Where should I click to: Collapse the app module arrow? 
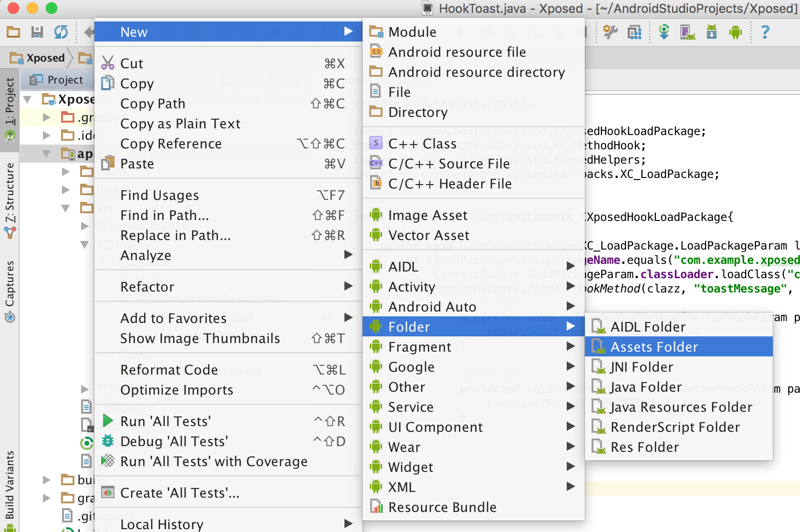(46, 154)
